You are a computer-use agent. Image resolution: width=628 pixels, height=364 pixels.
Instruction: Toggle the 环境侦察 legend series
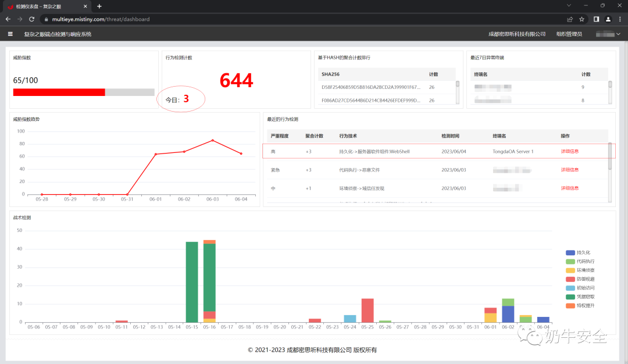(x=580, y=270)
